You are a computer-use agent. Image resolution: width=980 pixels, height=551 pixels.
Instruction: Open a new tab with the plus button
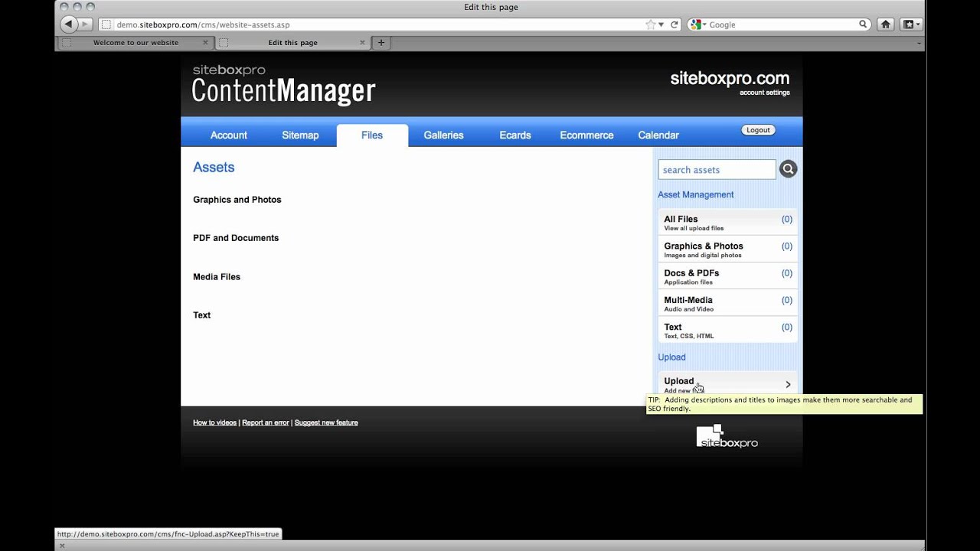tap(381, 42)
